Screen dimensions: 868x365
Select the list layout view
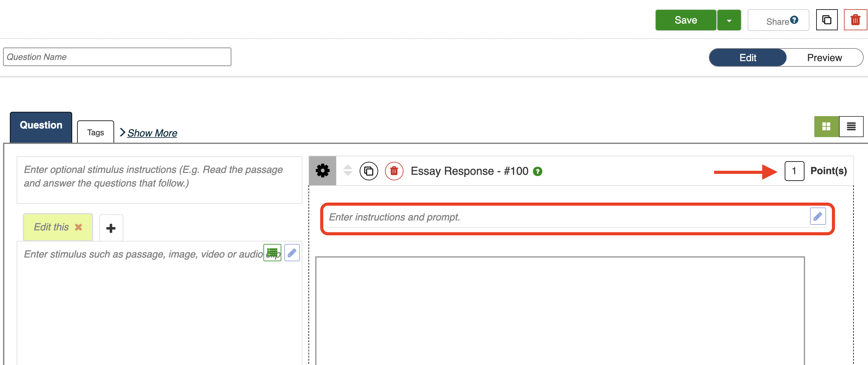click(x=851, y=127)
